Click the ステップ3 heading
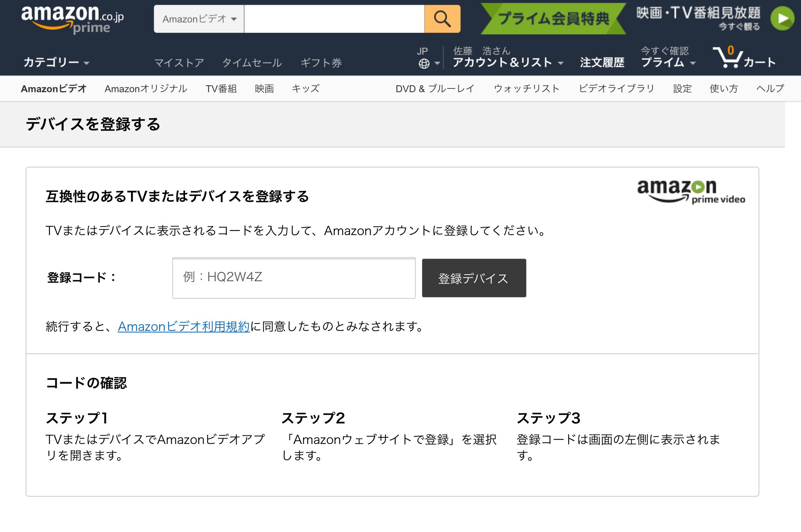801x532 pixels. [549, 418]
